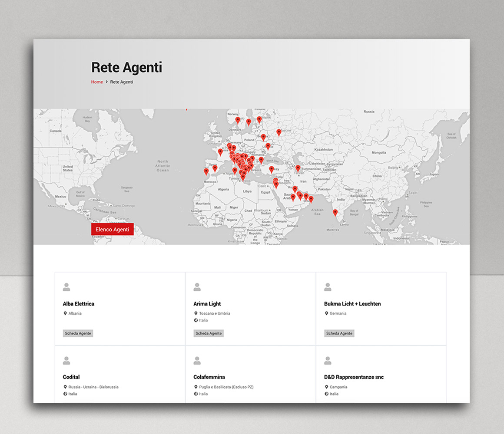Click the person avatar icon above Codital
Image resolution: width=504 pixels, height=434 pixels.
pos(66,361)
